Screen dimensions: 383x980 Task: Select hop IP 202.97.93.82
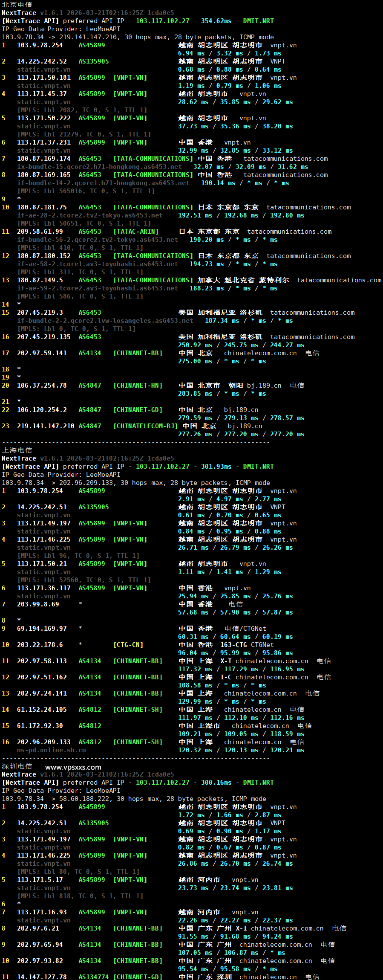(40, 961)
